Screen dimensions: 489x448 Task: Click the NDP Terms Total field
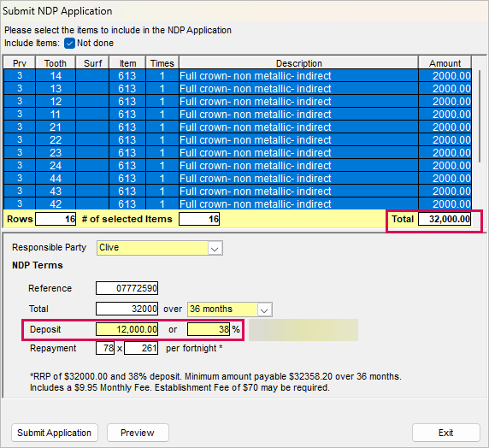pos(127,309)
